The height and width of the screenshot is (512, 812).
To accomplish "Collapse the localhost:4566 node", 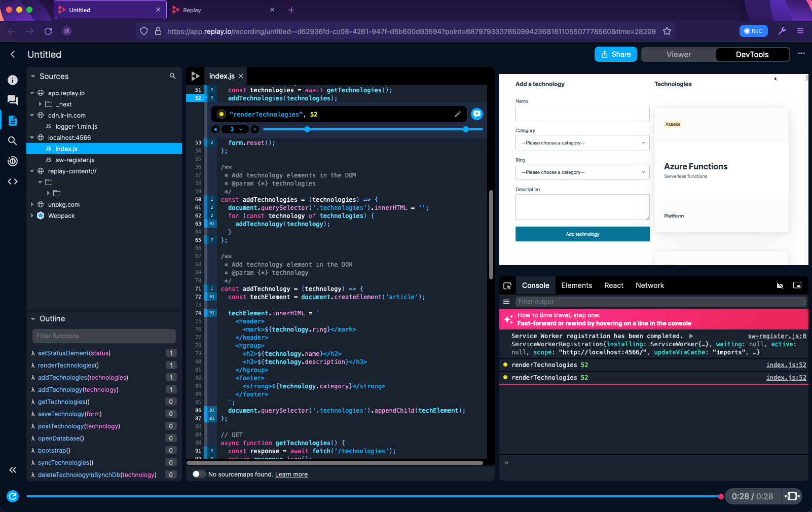I will tap(32, 137).
